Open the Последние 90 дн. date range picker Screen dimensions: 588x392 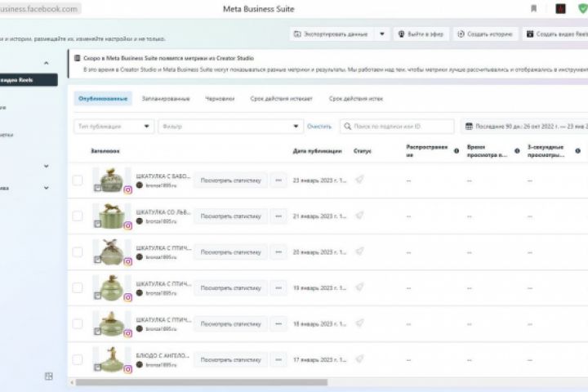tap(524, 127)
